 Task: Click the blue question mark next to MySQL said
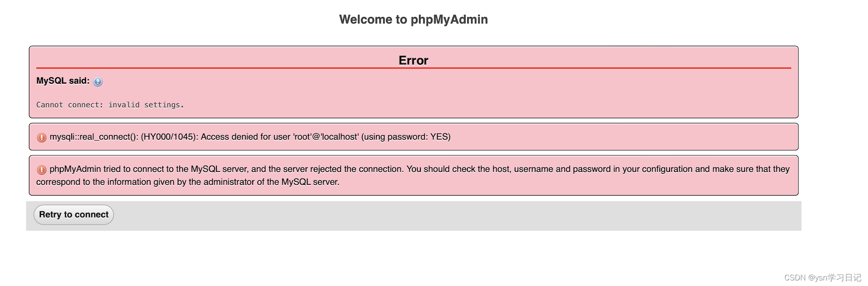point(97,82)
